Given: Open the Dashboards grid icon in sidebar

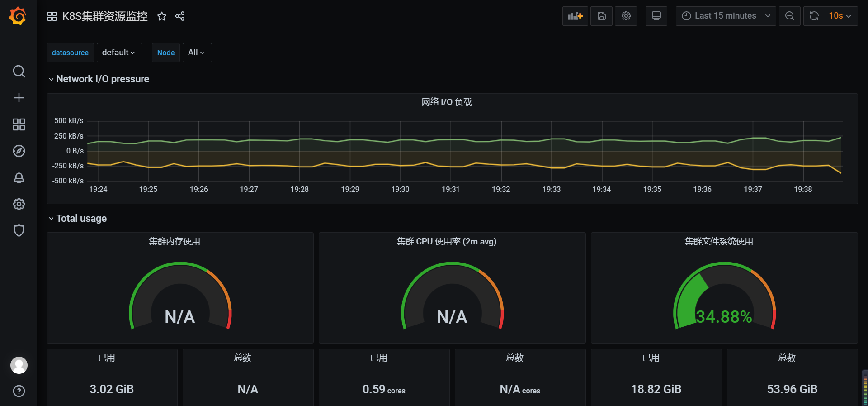Looking at the screenshot, I should 19,124.
